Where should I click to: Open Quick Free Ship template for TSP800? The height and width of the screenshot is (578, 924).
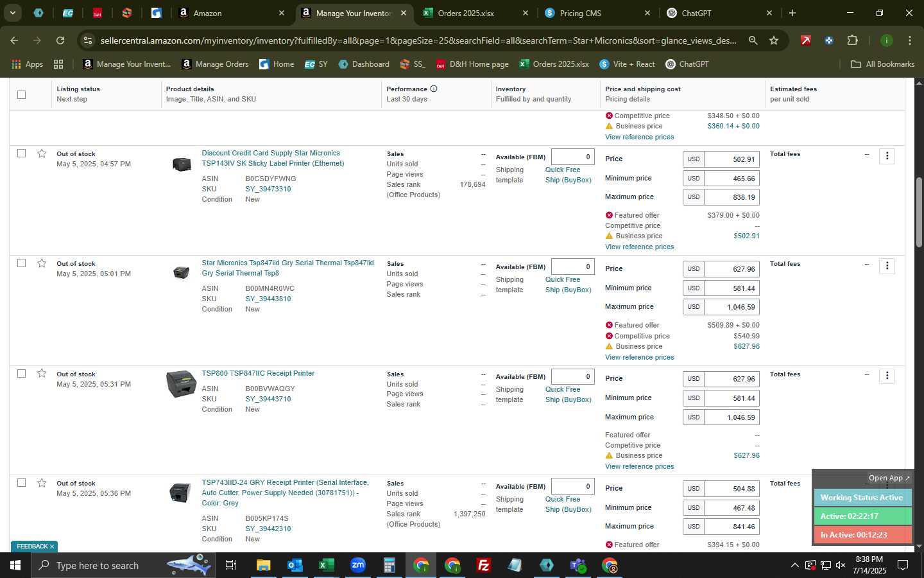click(568, 394)
